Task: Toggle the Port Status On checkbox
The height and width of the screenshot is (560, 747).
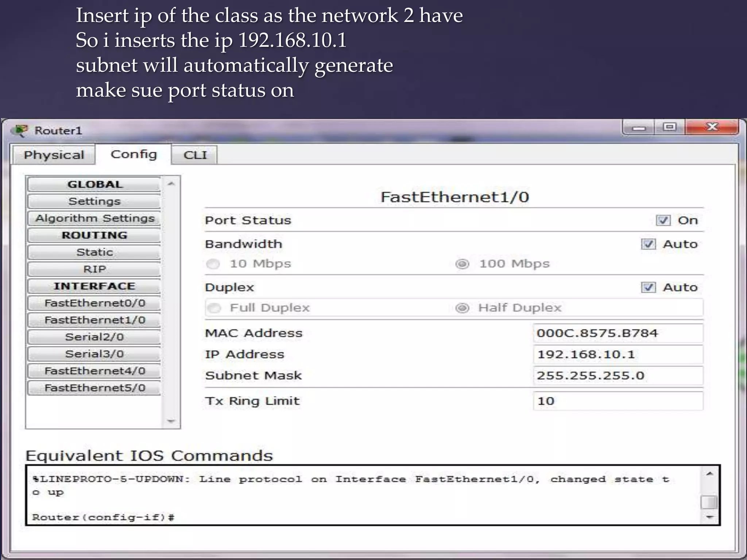Action: tap(663, 220)
